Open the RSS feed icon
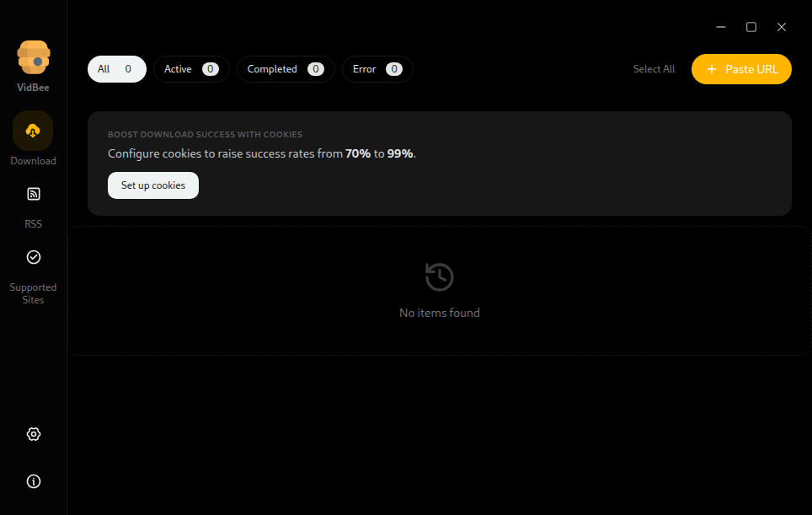This screenshot has width=812, height=515. [34, 194]
